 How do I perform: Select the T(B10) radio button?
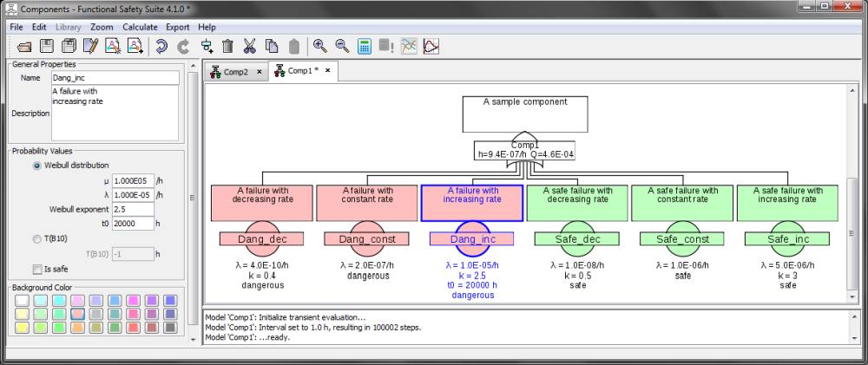coord(36,238)
